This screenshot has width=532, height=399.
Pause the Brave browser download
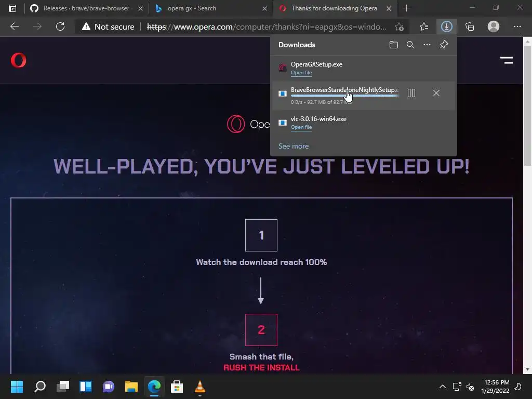point(411,93)
